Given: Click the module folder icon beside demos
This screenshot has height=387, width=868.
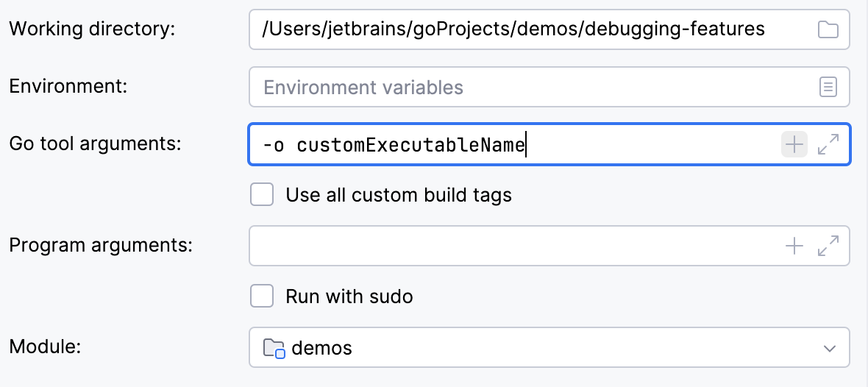Looking at the screenshot, I should [x=274, y=347].
